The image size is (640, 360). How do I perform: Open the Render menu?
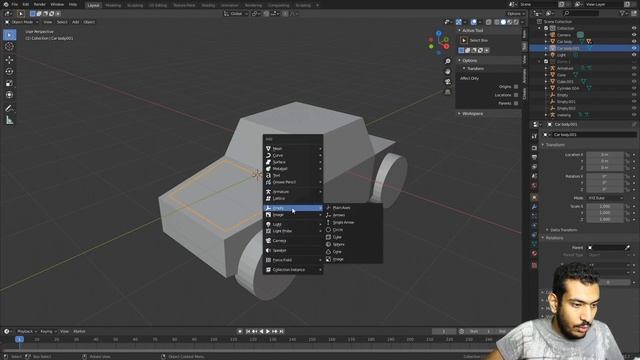[40, 4]
